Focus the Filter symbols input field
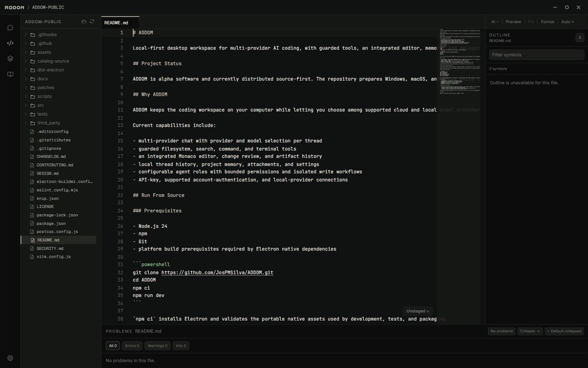Viewport: 588px width, 368px height. [x=536, y=55]
